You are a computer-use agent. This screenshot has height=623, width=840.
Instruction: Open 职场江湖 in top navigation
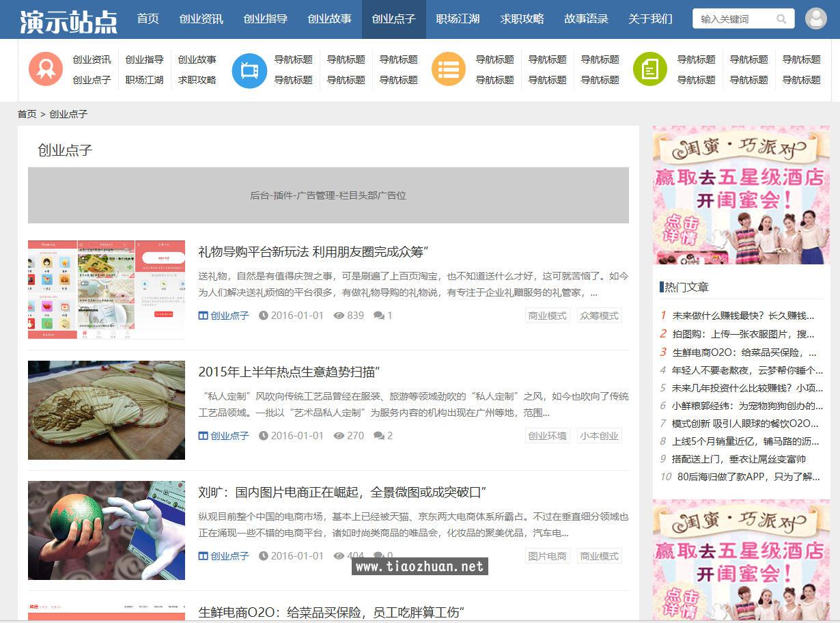[x=458, y=19]
